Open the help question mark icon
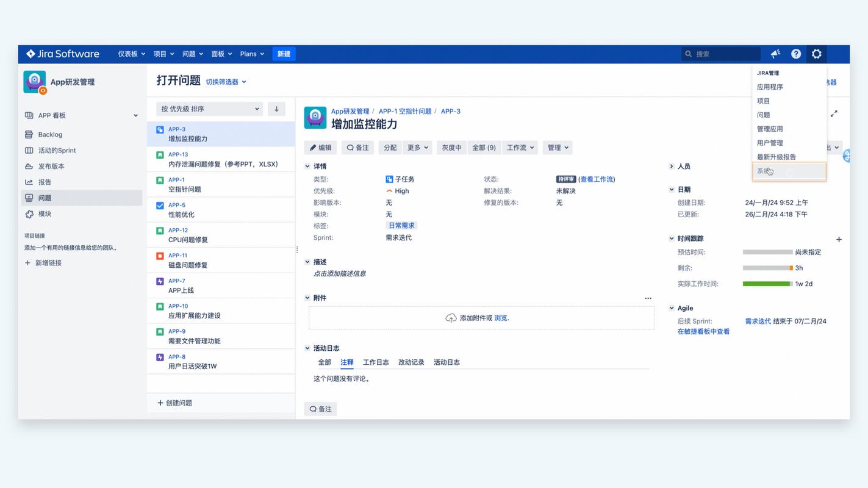Viewport: 868px width, 488px height. click(x=795, y=54)
